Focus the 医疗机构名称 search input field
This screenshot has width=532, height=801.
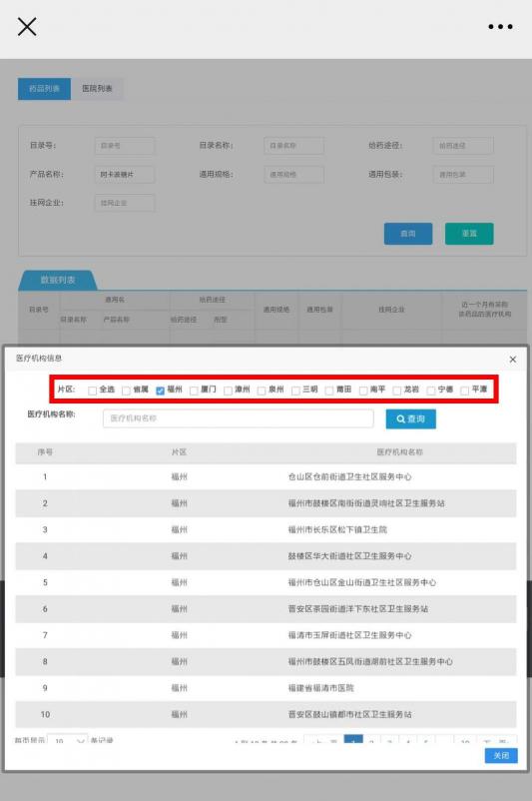coord(238,418)
